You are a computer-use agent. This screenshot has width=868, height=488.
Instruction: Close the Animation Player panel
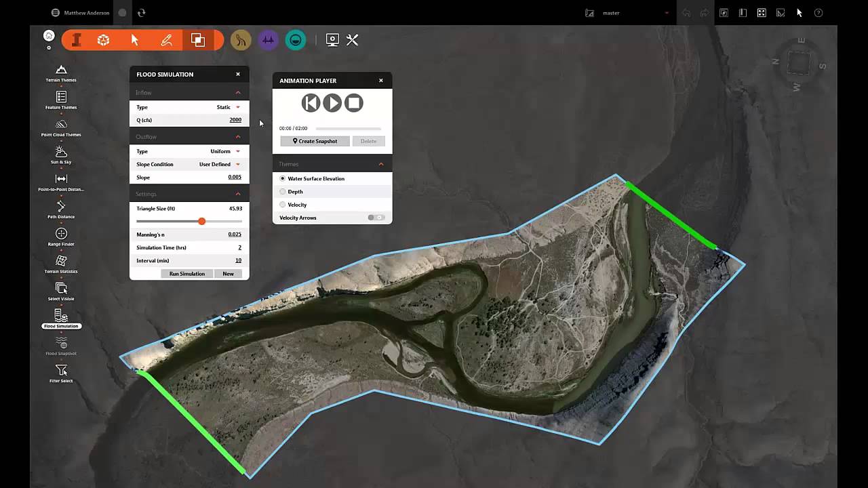[381, 81]
